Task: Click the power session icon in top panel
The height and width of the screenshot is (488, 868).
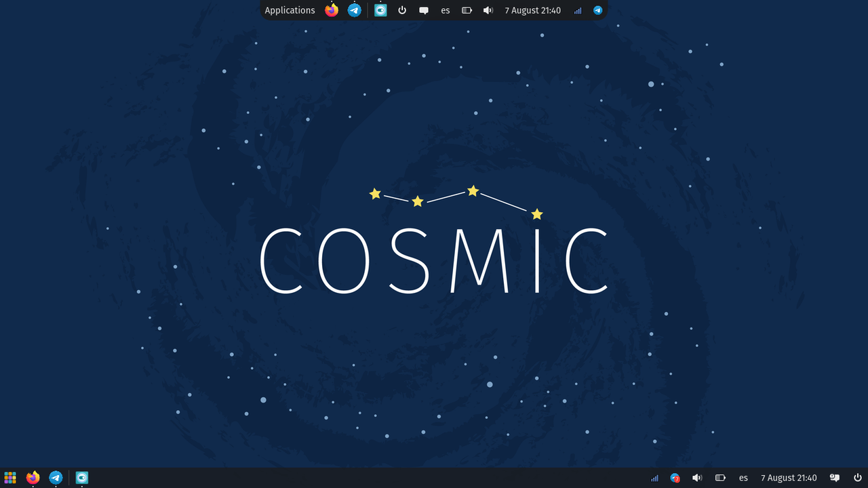Action: pos(402,10)
